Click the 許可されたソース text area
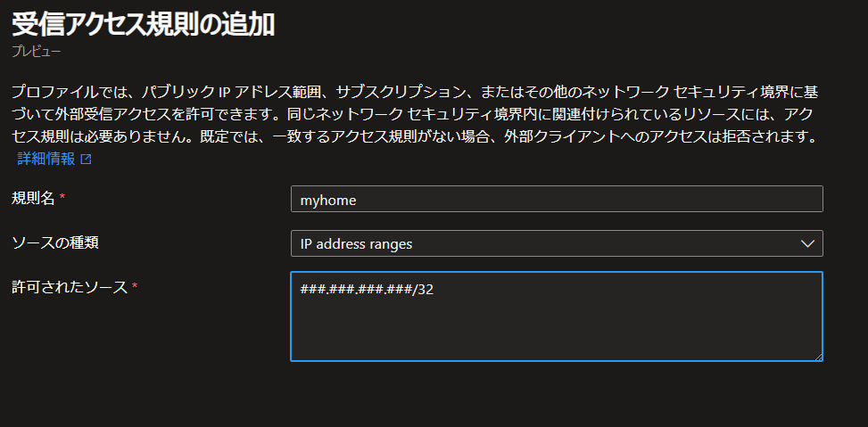 [557, 316]
